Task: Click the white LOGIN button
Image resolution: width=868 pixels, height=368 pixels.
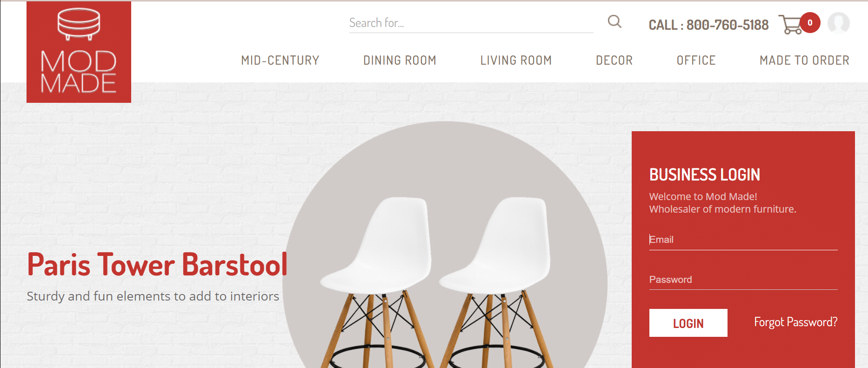Action: (688, 323)
